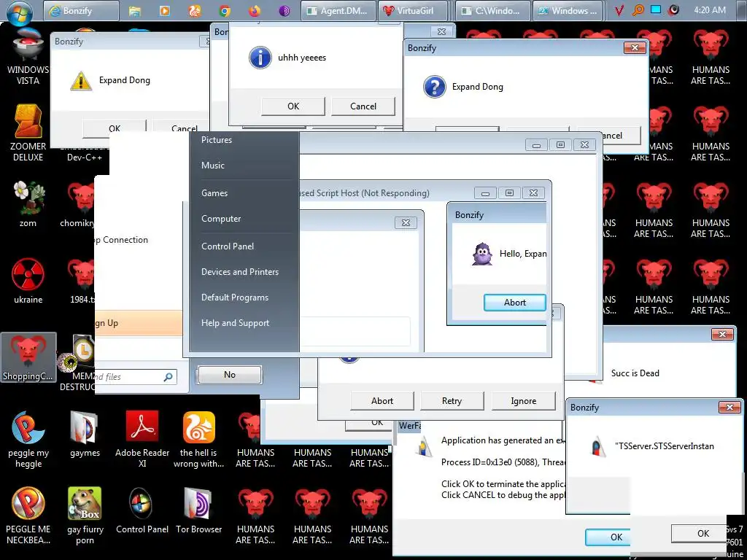Close the question-mark Bonzify dialog
This screenshot has width=747, height=560.
click(635, 48)
